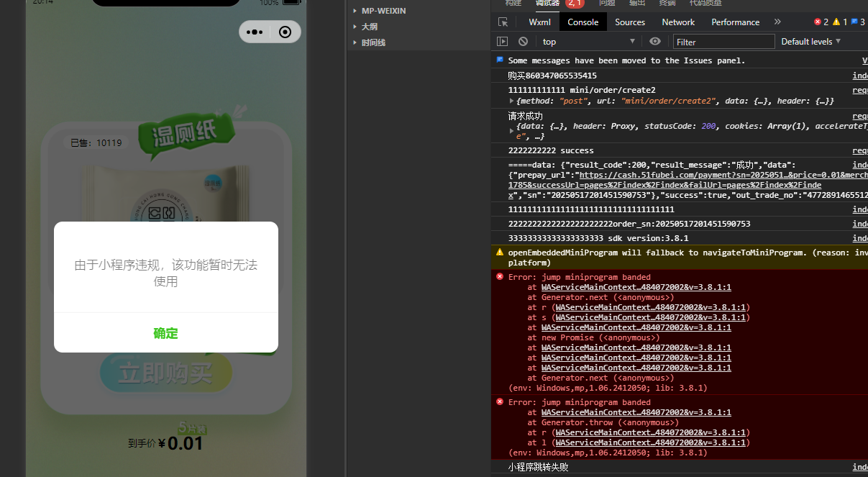Click the openEmbeddedMiniProgram fallback warning text
Screen dimensions: 868x477
pyautogui.click(x=687, y=258)
